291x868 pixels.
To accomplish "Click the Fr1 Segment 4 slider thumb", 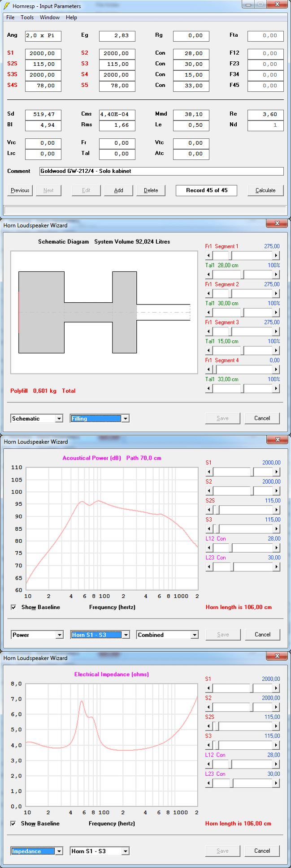I will (214, 370).
